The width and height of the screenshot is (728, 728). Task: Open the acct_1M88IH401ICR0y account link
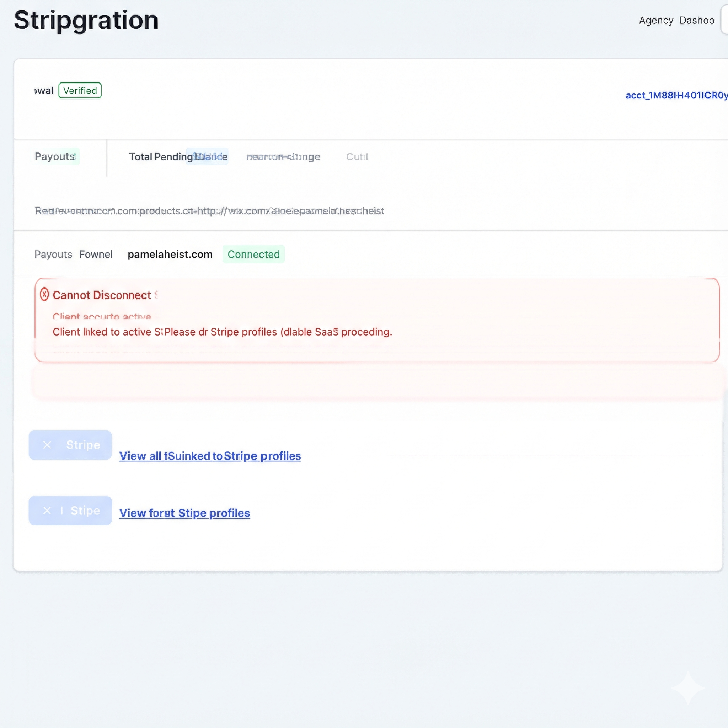[676, 95]
